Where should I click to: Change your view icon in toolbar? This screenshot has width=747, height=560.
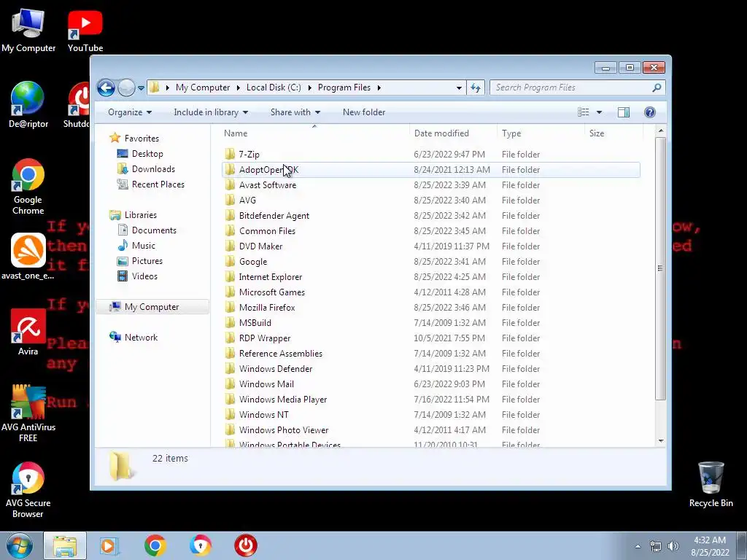click(x=583, y=112)
